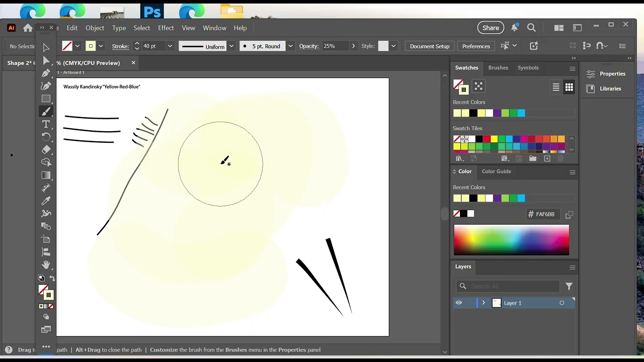This screenshot has width=644, height=362.
Task: Open Stroke weight dropdown
Action: tap(170, 46)
